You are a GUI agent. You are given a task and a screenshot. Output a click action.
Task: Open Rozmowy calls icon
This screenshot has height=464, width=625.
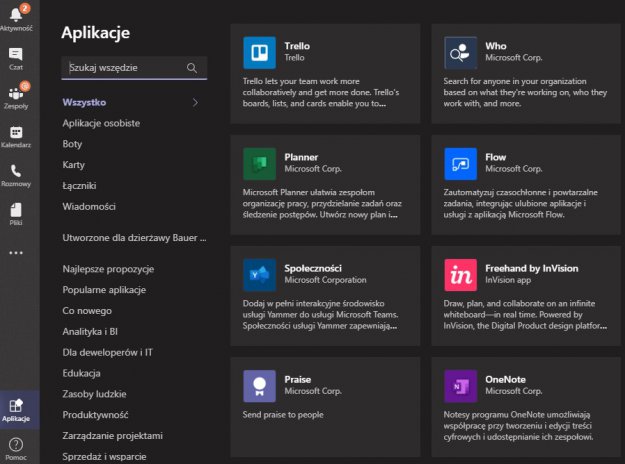16,172
